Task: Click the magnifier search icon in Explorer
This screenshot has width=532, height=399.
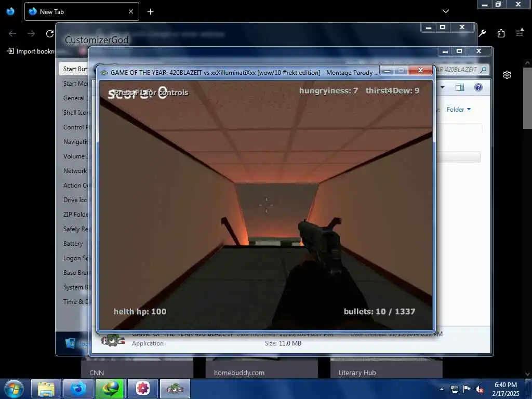Action: pyautogui.click(x=484, y=70)
